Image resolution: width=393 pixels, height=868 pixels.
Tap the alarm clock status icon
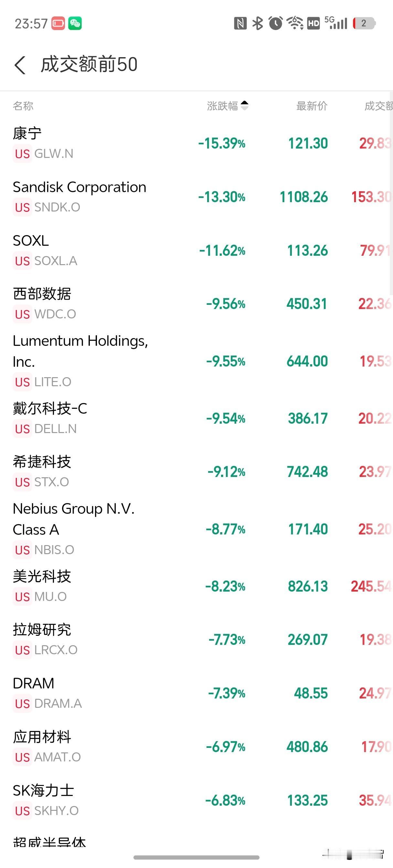pos(276,23)
